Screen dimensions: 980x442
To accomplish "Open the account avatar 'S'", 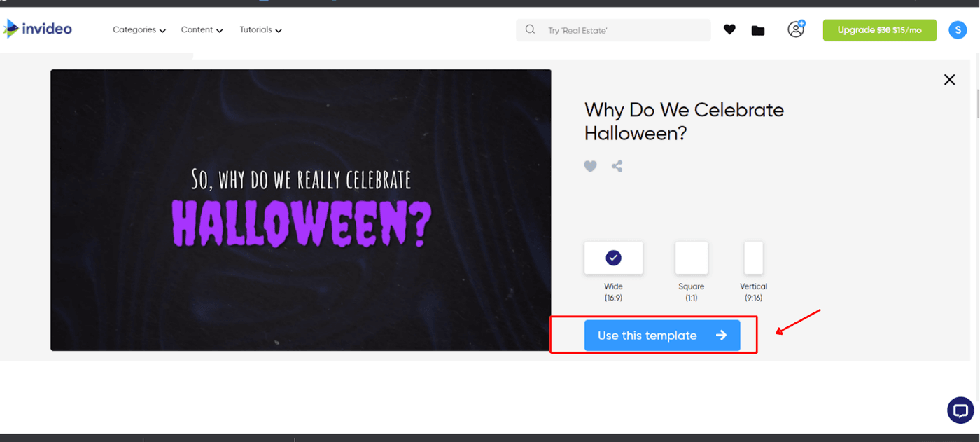I will [958, 29].
